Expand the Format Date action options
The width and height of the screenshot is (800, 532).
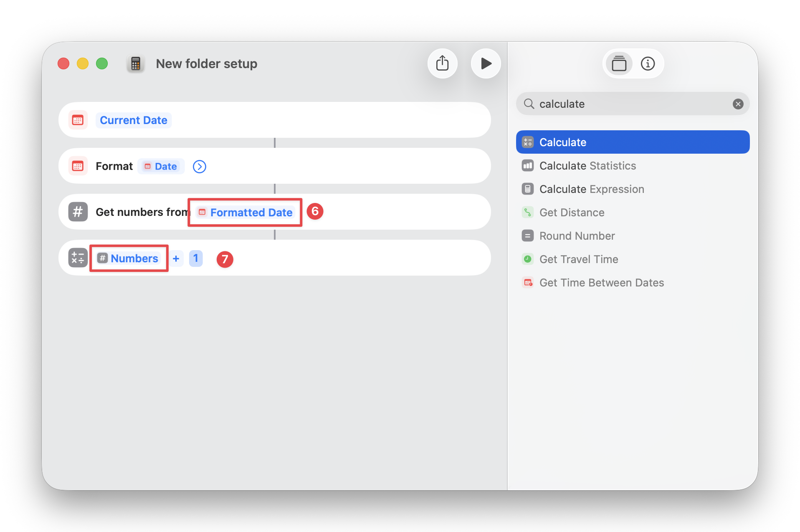point(199,166)
